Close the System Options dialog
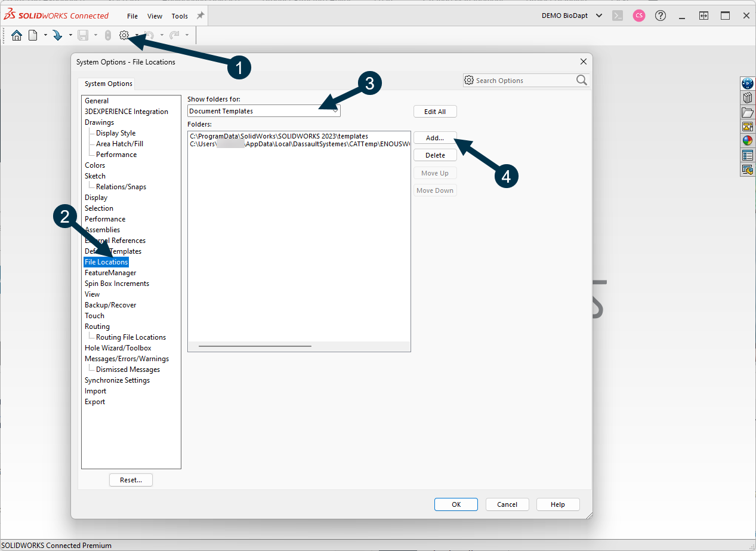This screenshot has height=551, width=756. pos(584,61)
